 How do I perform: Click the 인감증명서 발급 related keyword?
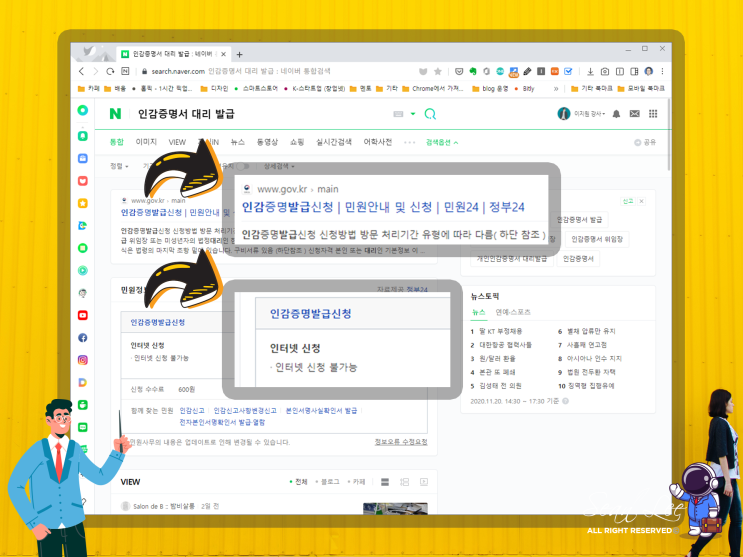pyautogui.click(x=579, y=219)
